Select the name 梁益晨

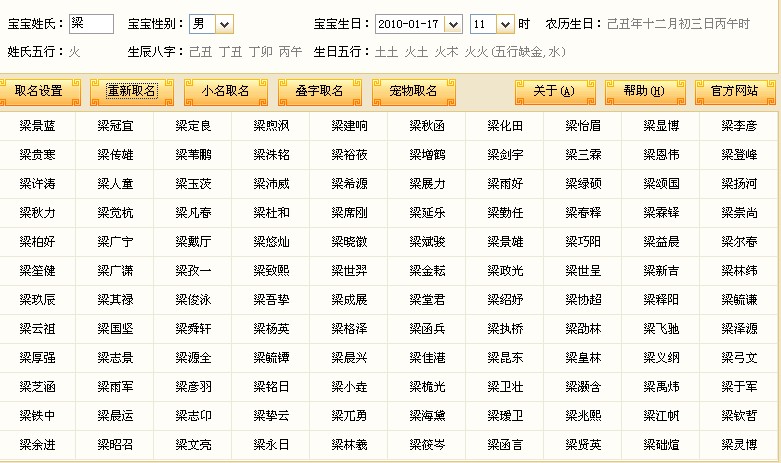tap(661, 242)
